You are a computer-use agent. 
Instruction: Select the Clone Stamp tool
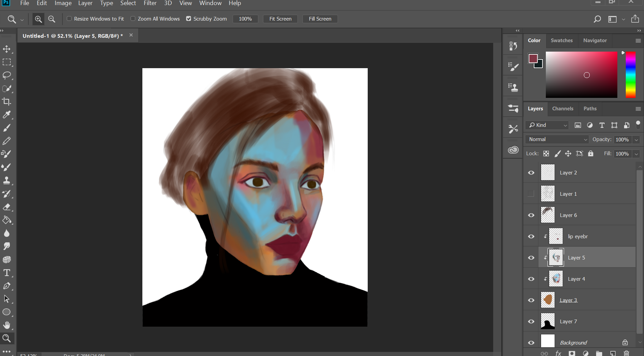pos(7,180)
